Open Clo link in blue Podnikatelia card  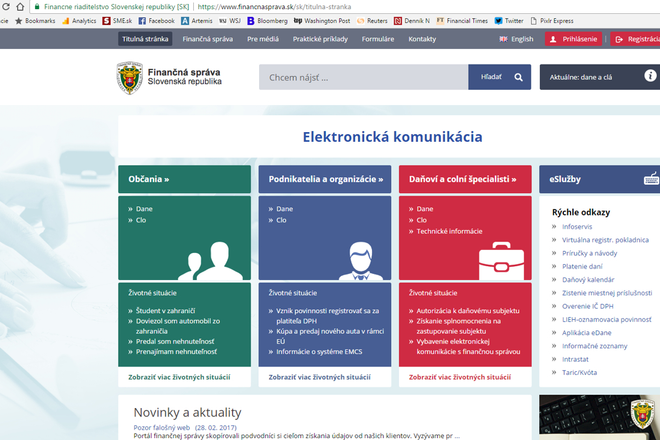coord(281,220)
